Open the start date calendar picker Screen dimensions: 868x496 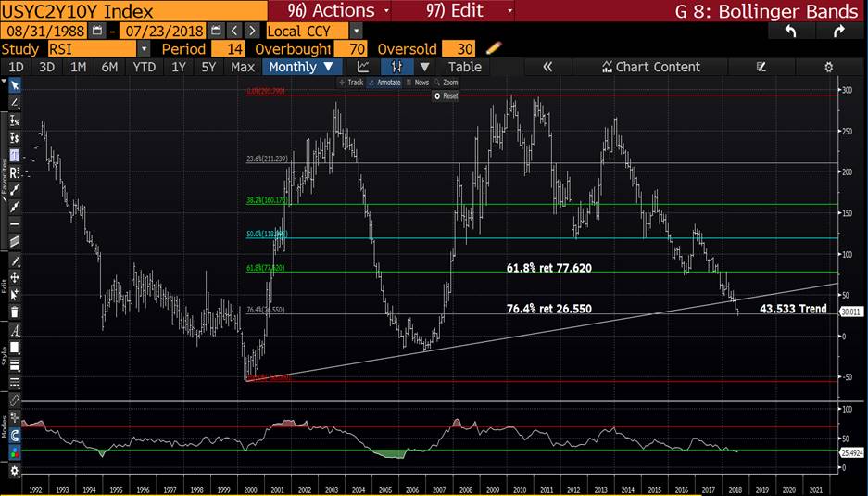point(96,31)
